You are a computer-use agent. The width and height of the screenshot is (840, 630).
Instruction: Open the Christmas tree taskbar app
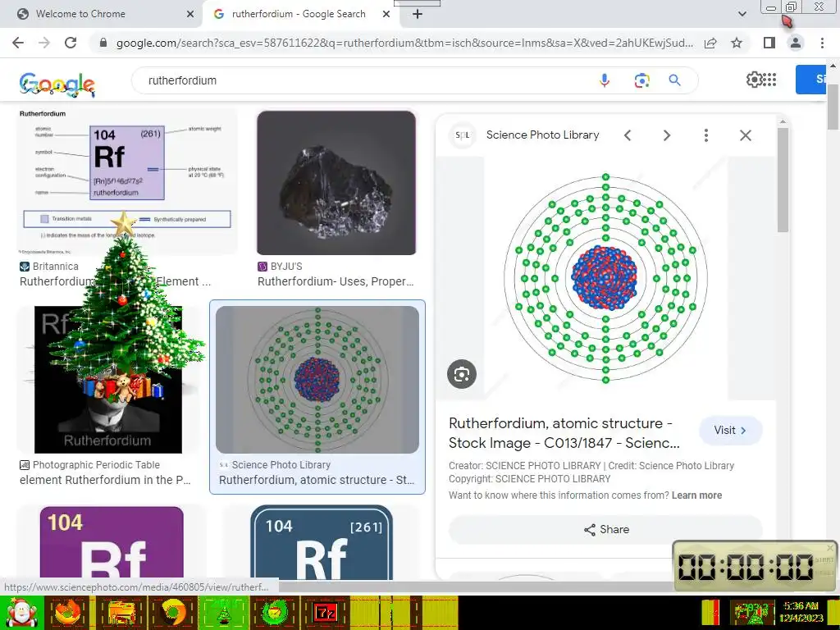(224, 612)
